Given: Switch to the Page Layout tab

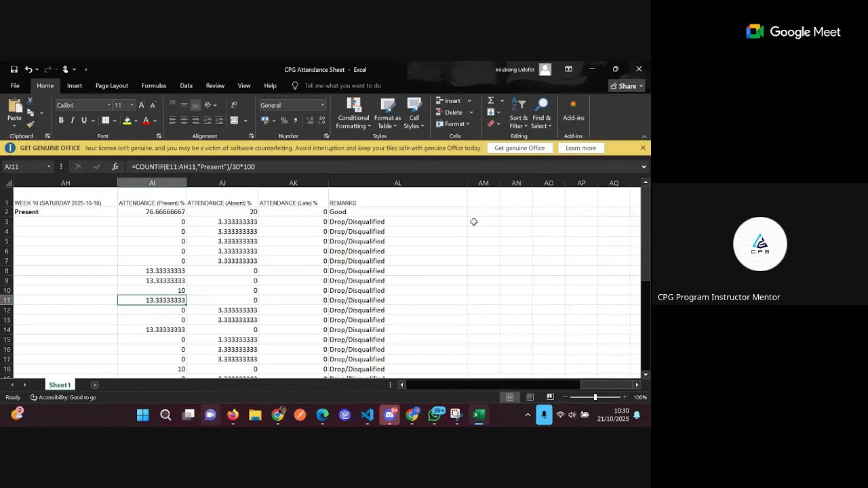Looking at the screenshot, I should (x=112, y=86).
